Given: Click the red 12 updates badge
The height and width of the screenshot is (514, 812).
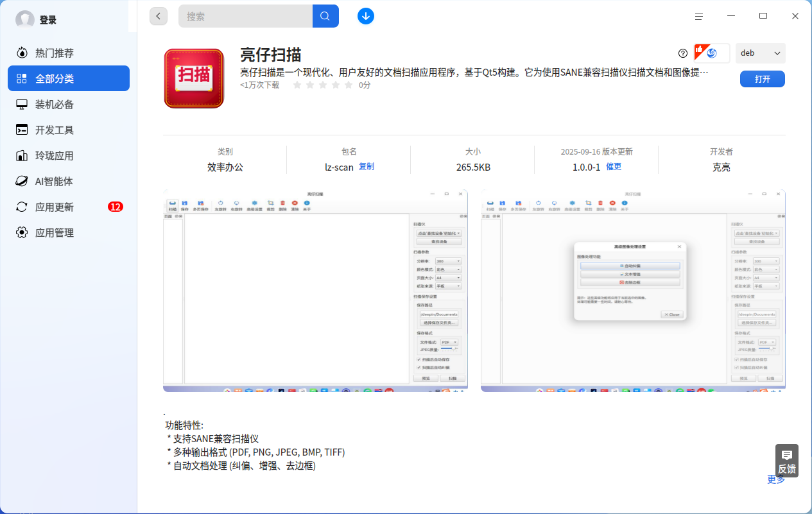Looking at the screenshot, I should pyautogui.click(x=116, y=207).
